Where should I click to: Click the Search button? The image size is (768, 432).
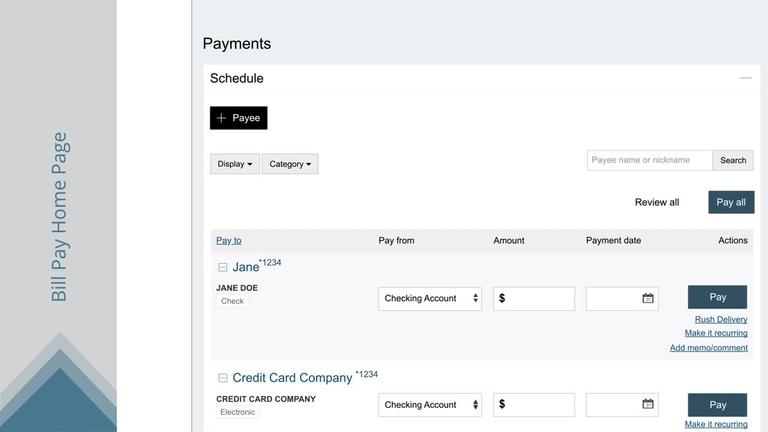(x=733, y=160)
